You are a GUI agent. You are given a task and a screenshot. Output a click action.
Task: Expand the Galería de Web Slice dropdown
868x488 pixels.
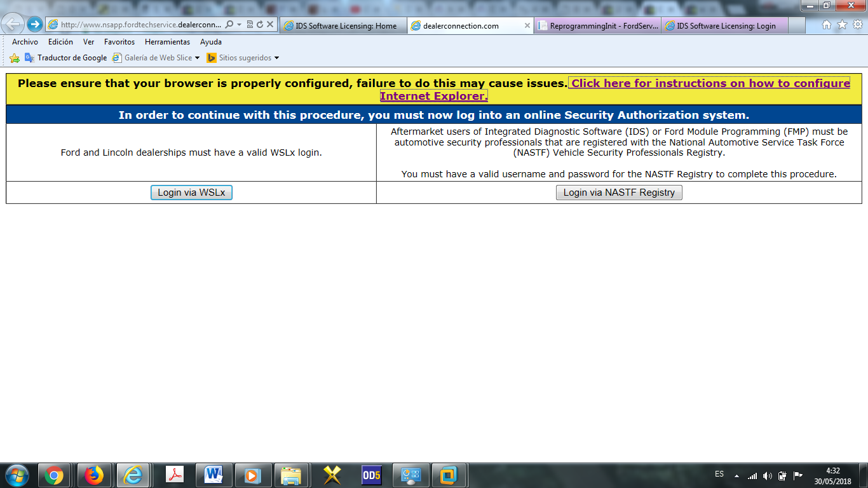(197, 58)
